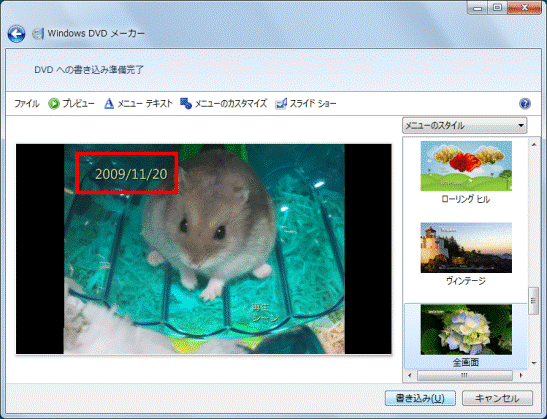Select the ヴィンテージ menu style thumbnail
This screenshot has width=547, height=419.
[466, 248]
